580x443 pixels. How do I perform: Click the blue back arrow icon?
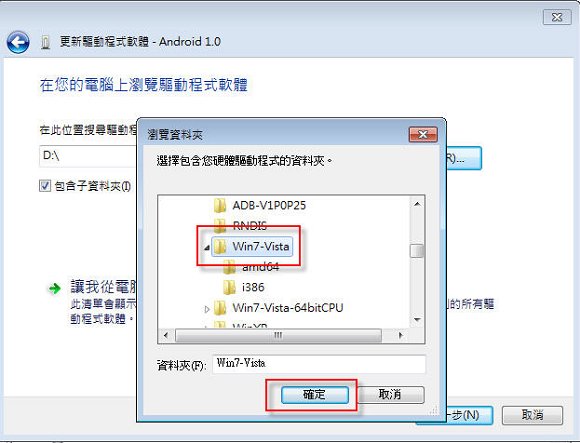point(18,42)
